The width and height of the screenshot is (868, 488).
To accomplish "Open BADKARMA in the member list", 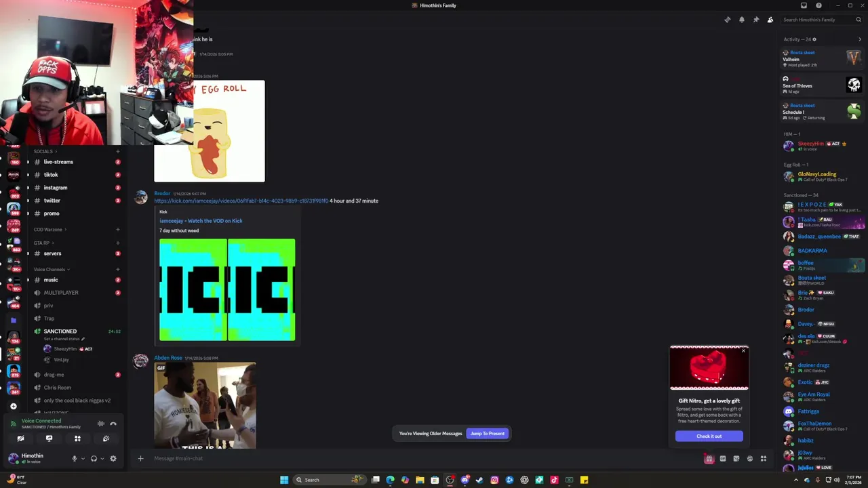I will pos(823,251).
